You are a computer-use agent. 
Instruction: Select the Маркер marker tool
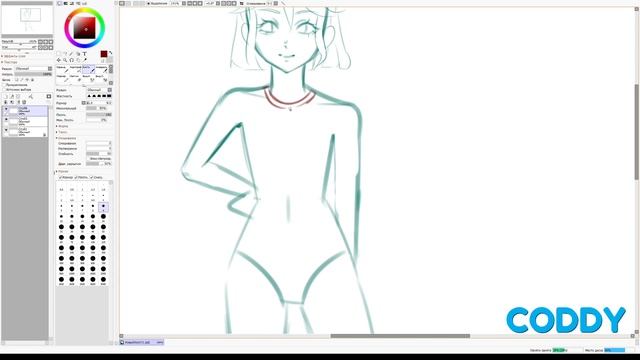[x=62, y=79]
